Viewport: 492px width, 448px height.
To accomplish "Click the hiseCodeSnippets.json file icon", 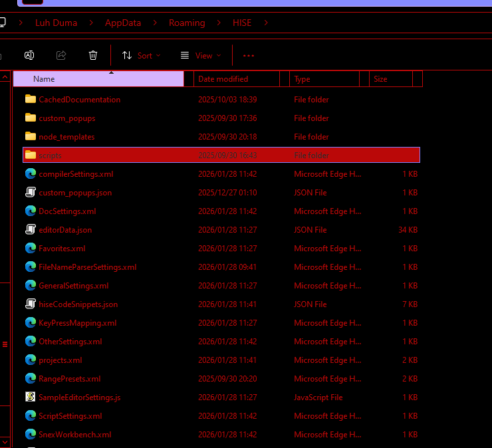I will [x=31, y=304].
